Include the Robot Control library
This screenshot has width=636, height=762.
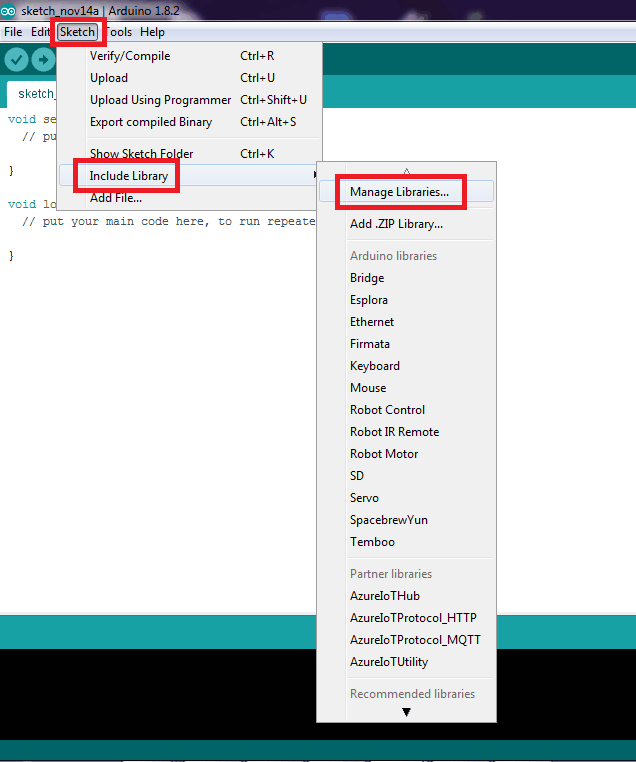click(406, 410)
